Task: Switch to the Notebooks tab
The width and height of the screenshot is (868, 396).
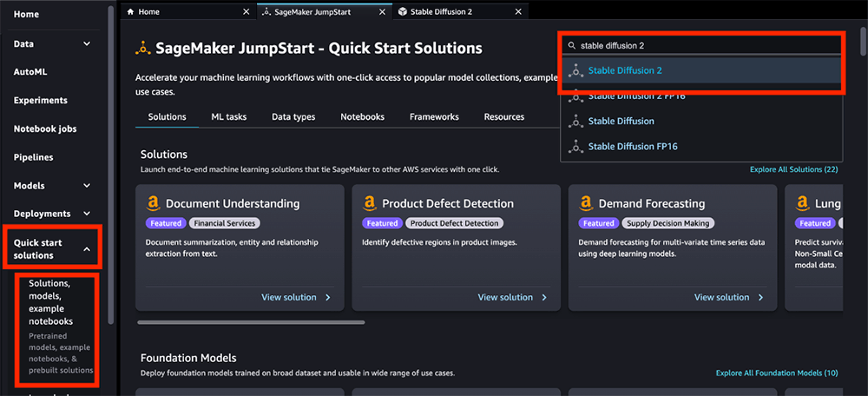Action: click(363, 117)
